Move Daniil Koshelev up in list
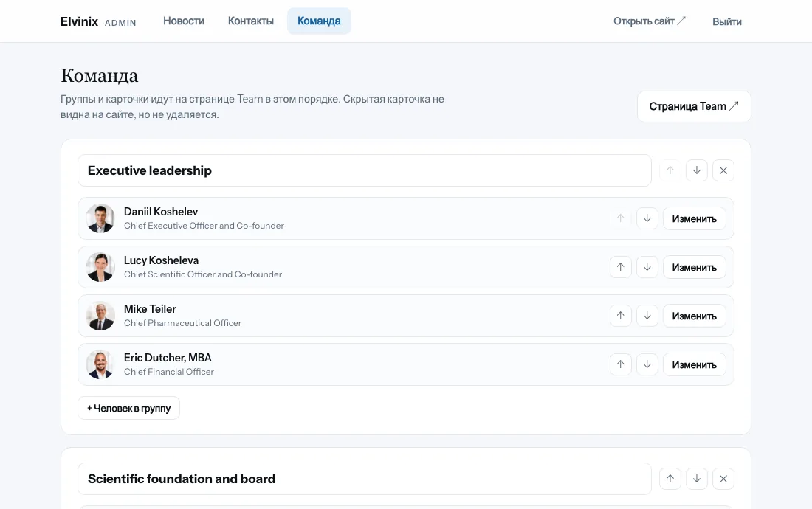This screenshot has height=509, width=812. point(620,218)
